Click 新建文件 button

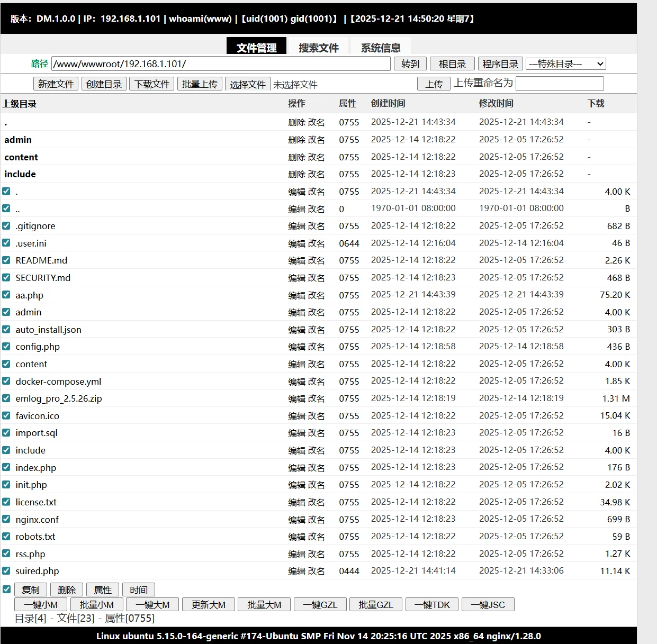click(56, 84)
